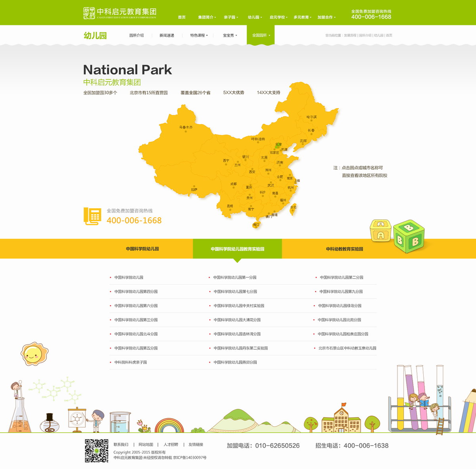Open the 中国科学院幼儿园第一分园 link
Screen dimensions: 476x469
(x=234, y=278)
